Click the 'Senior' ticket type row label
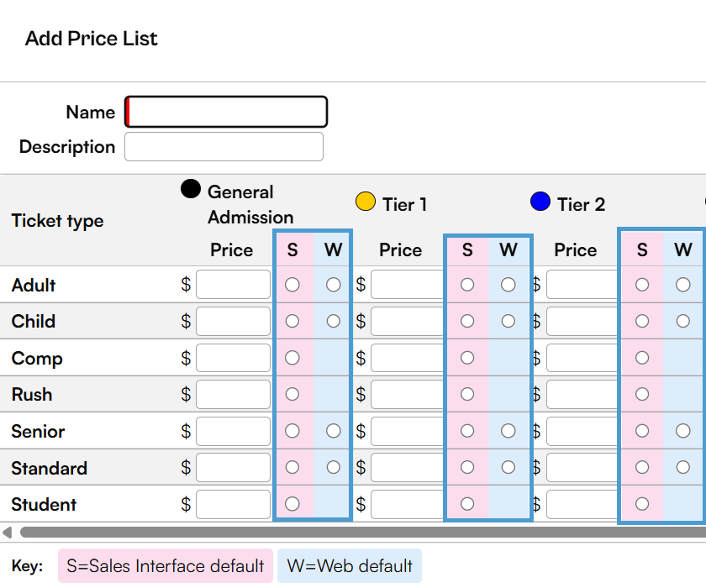The width and height of the screenshot is (706, 588). click(39, 432)
